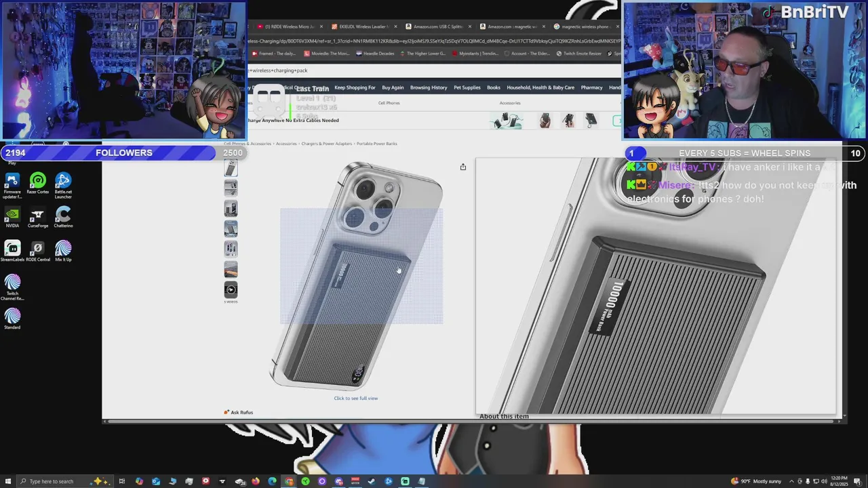Open the Battle.net Launcher shortcut

63,184
